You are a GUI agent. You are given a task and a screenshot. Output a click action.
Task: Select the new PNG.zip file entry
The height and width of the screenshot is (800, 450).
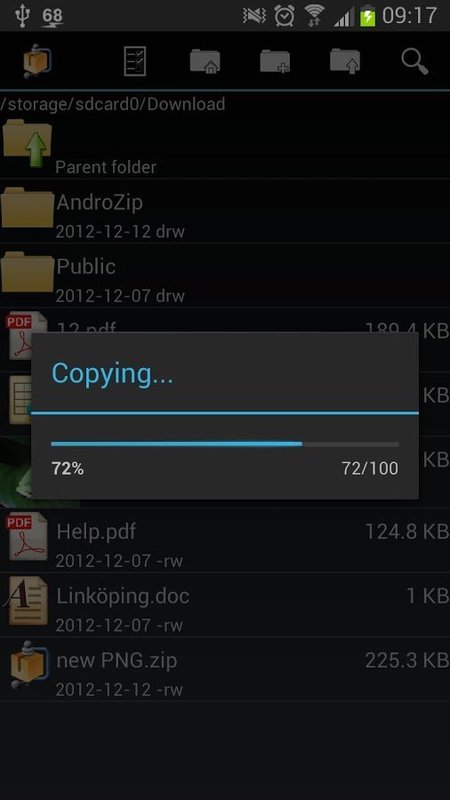click(225, 669)
